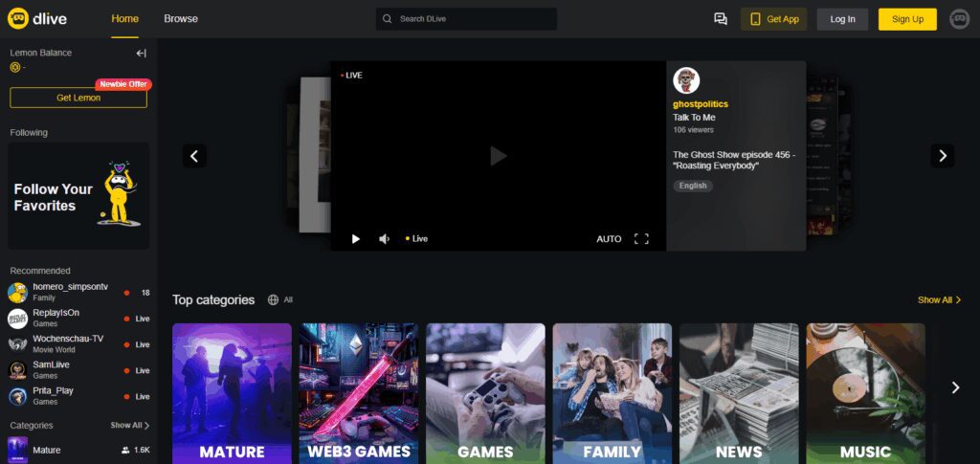Click homero_simpsontv channel name
The width and height of the screenshot is (980, 464).
coord(70,287)
